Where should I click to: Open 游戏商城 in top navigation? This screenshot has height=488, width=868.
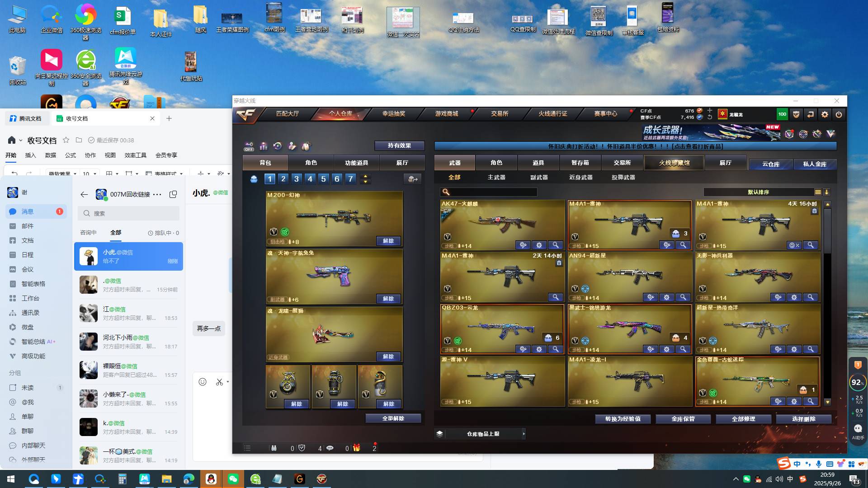click(x=446, y=114)
